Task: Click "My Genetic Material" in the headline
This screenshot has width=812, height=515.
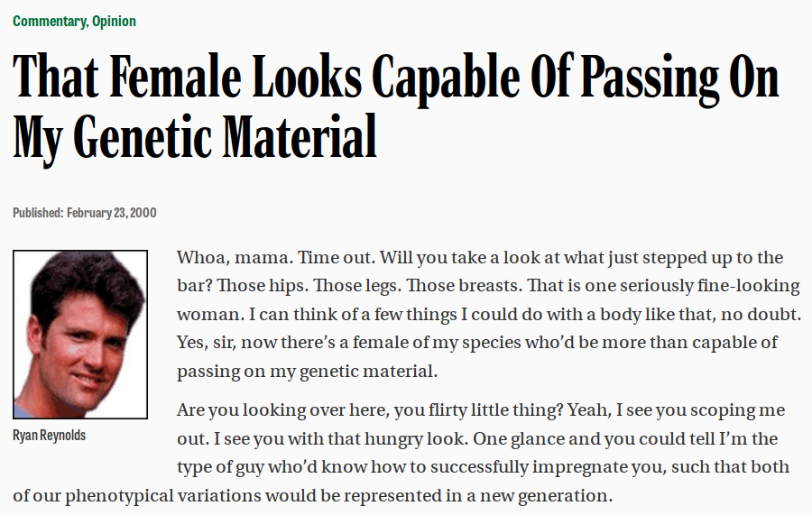Action: click(x=195, y=137)
